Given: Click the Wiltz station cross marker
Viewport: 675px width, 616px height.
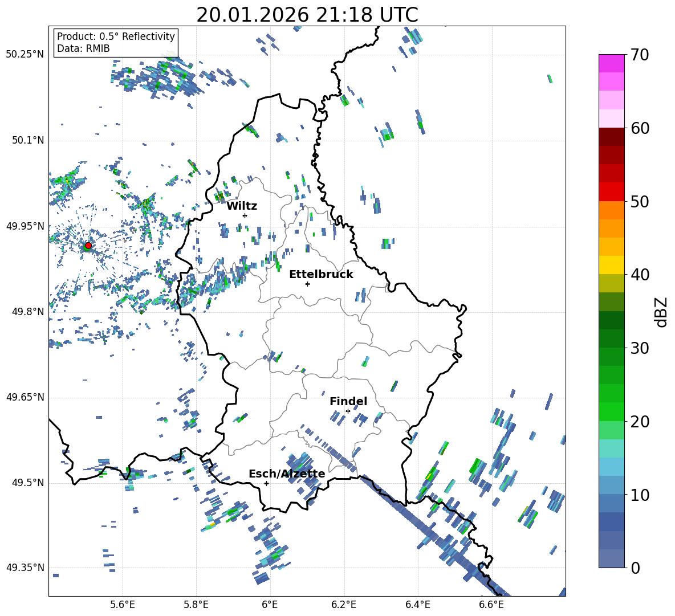Looking at the screenshot, I should click(245, 215).
